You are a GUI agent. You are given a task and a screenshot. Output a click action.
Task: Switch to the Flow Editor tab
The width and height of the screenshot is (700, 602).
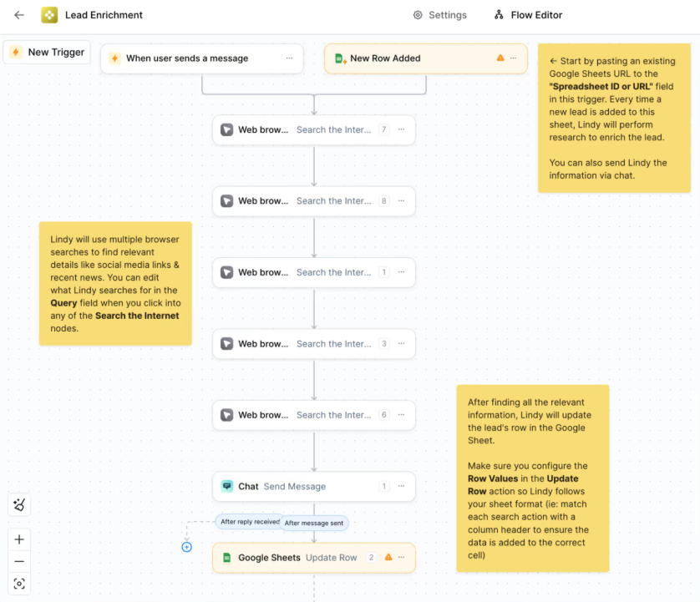coord(528,15)
